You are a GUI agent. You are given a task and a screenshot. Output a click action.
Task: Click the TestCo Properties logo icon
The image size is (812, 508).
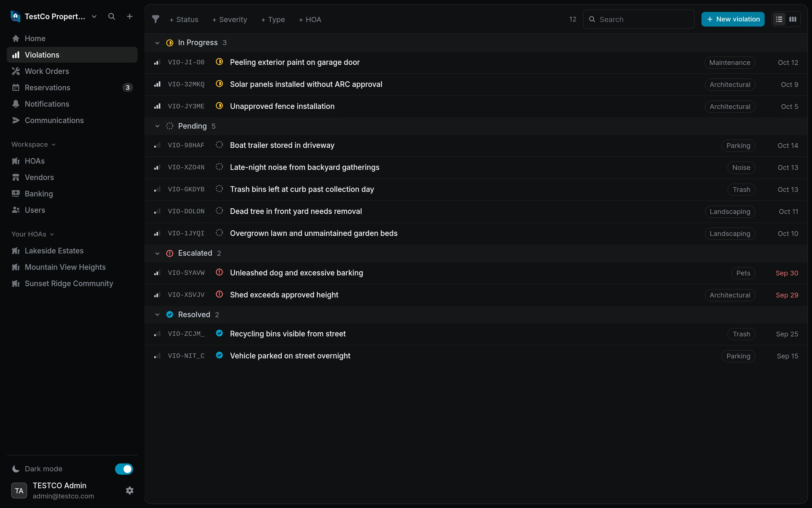(x=16, y=16)
